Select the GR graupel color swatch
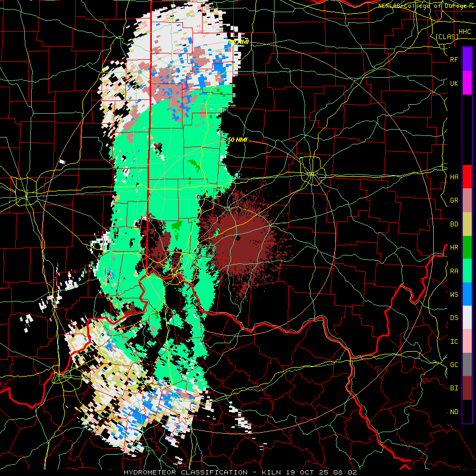 467,200
